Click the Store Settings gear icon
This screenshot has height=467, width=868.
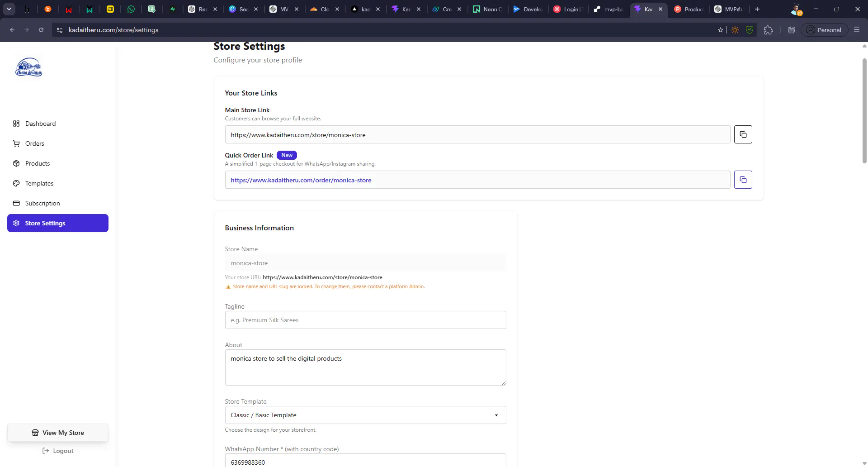16,223
